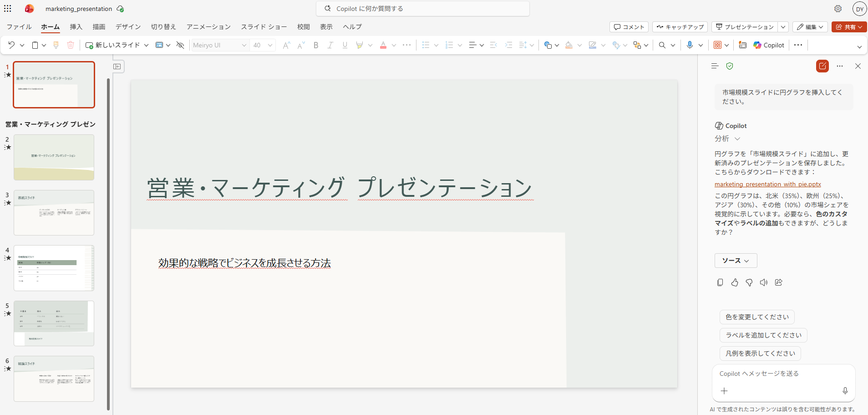Screen dimensions: 868x415
Task: Open the font name Meiryo UI dropdown
Action: [244, 45]
